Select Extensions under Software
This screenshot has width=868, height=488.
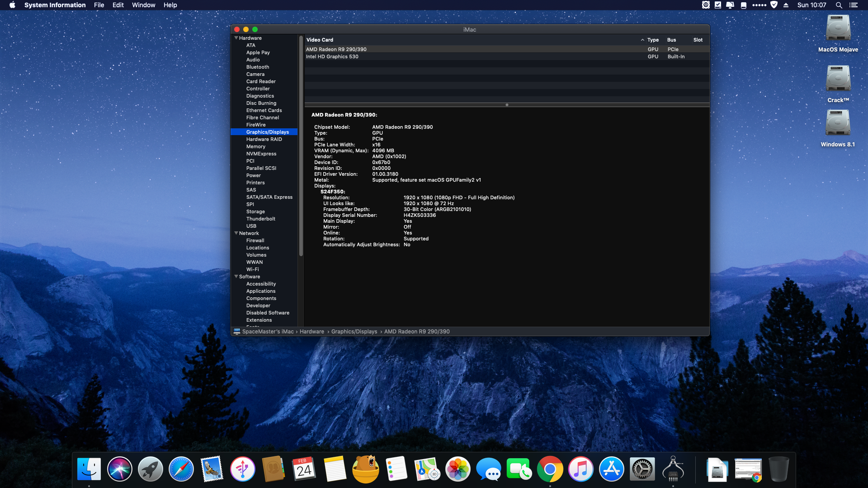(x=259, y=320)
